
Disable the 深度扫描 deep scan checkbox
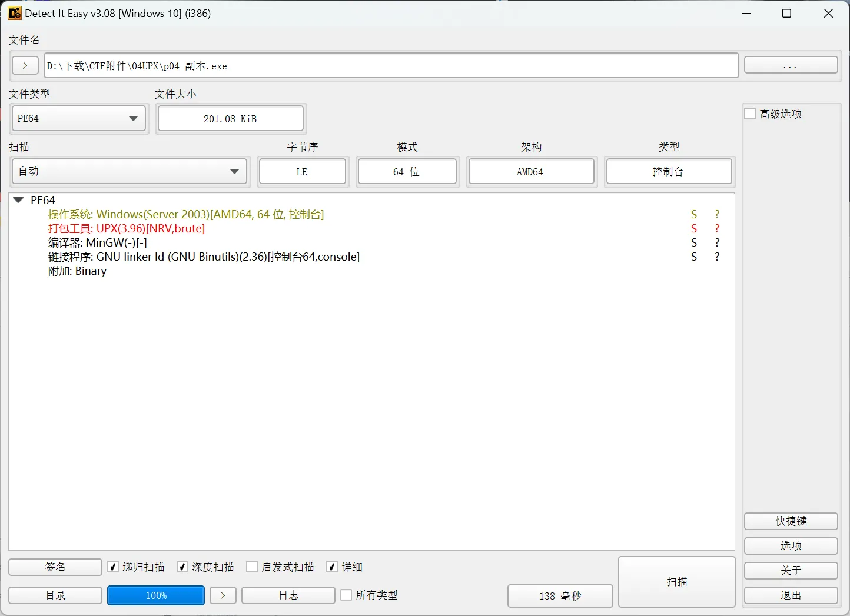coord(182,567)
